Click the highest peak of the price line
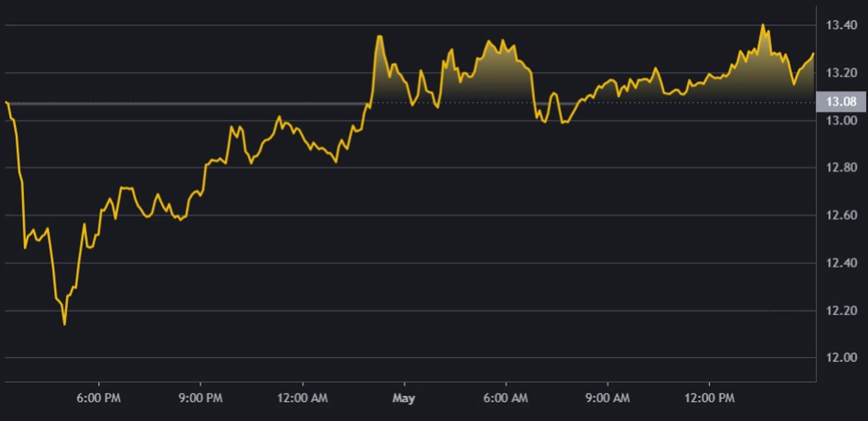 coord(763,25)
